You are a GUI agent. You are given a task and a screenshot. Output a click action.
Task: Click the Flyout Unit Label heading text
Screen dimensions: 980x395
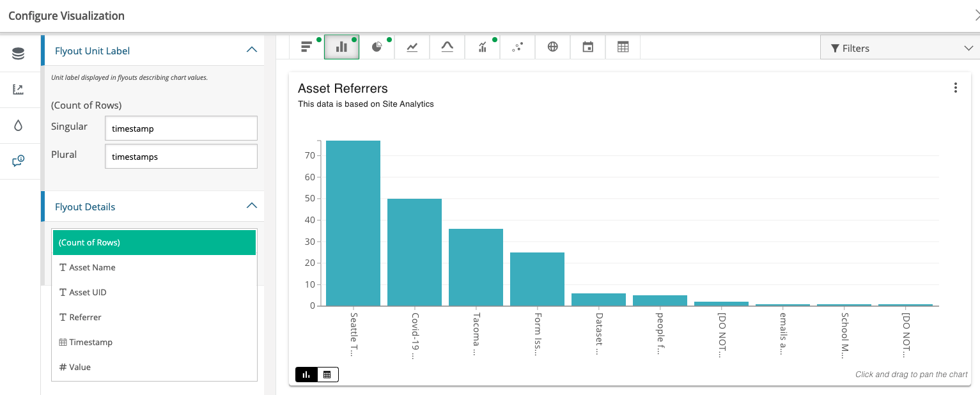pos(93,50)
